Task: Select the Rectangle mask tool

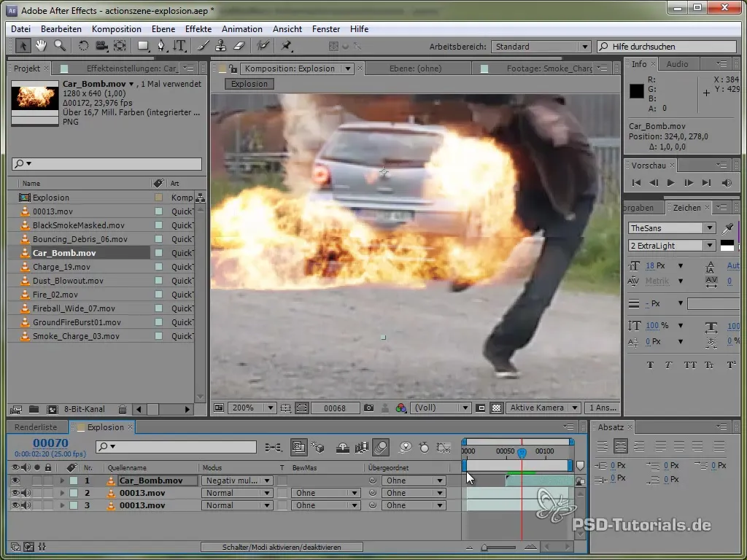Action: pyautogui.click(x=143, y=46)
